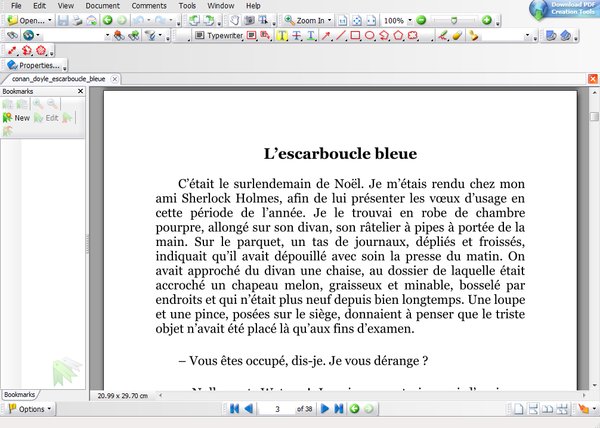Click New bookmark button
600x428 pixels.
[x=16, y=118]
